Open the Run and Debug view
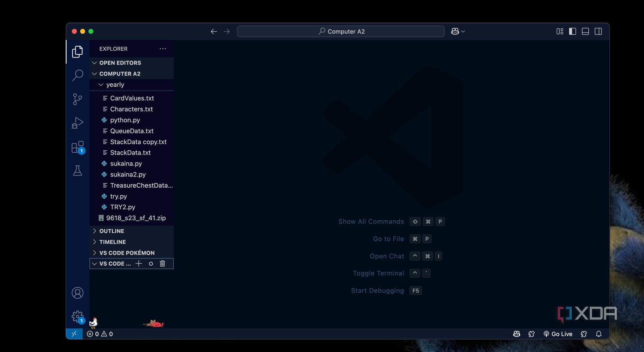644x352 pixels. tap(77, 123)
